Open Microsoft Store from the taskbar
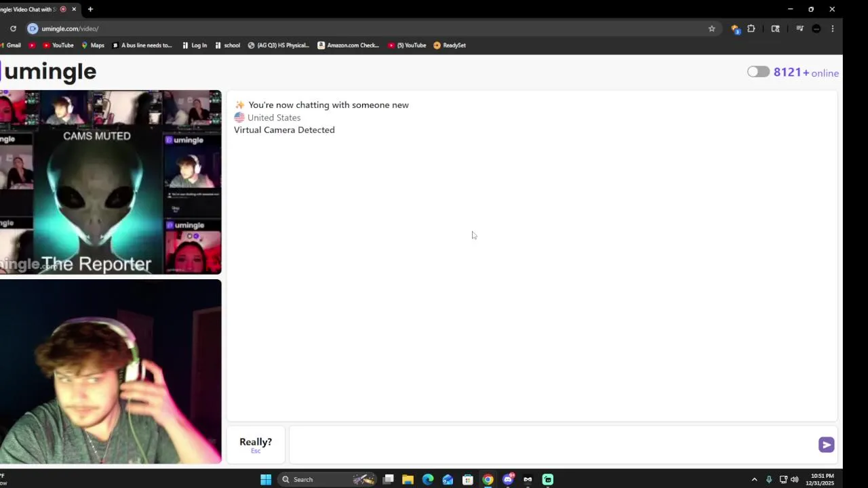Viewport: 868px width, 488px height. [468, 479]
